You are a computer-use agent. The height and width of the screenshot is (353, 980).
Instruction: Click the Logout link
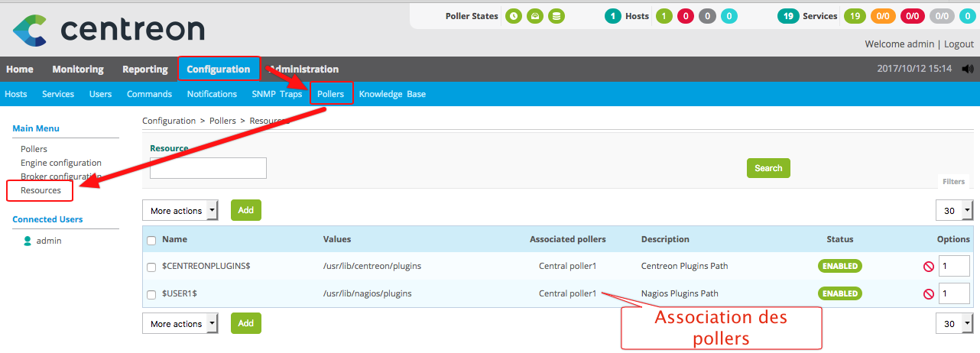(x=959, y=44)
